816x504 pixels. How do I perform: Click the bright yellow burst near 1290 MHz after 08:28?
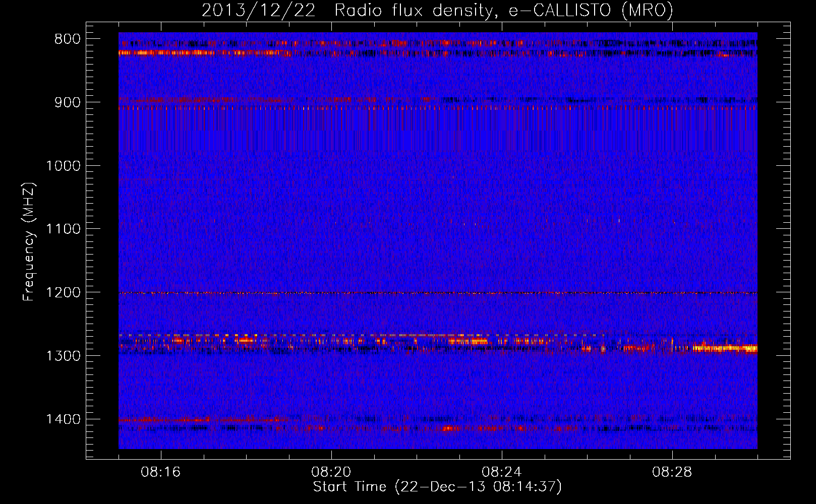pos(725,348)
